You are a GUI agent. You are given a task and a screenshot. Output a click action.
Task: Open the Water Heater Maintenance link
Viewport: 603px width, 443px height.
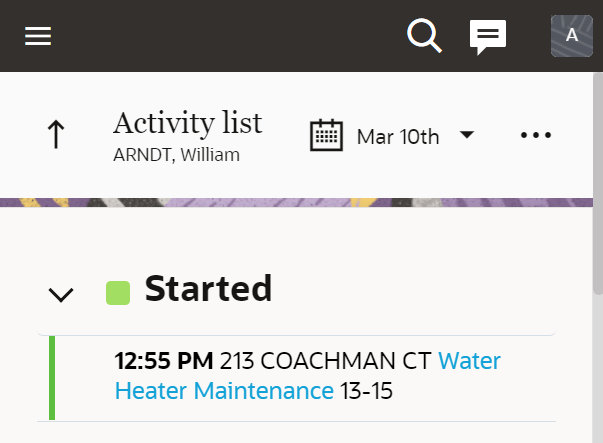point(224,390)
